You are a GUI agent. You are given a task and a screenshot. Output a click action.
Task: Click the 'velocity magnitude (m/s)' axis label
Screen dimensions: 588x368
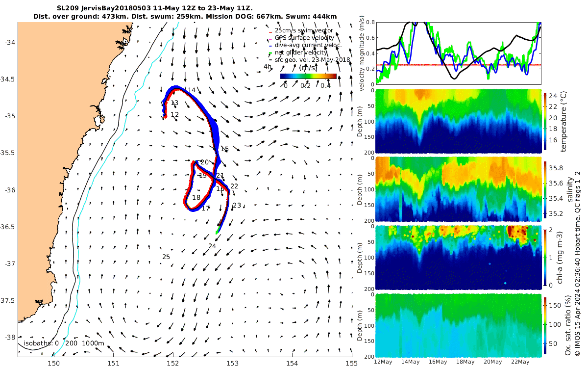pos(362,53)
